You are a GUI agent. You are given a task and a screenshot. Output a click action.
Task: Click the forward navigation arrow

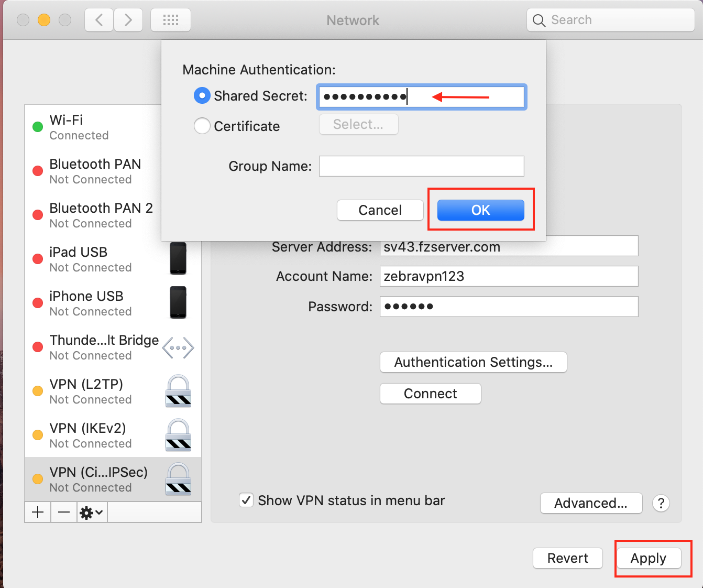coord(128,19)
